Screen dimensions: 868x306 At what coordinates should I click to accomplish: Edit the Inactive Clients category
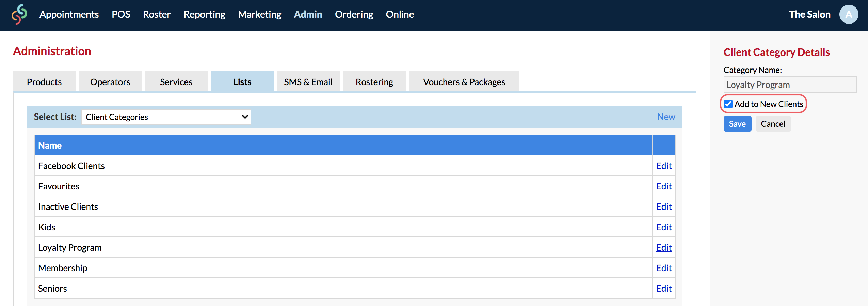[664, 207]
